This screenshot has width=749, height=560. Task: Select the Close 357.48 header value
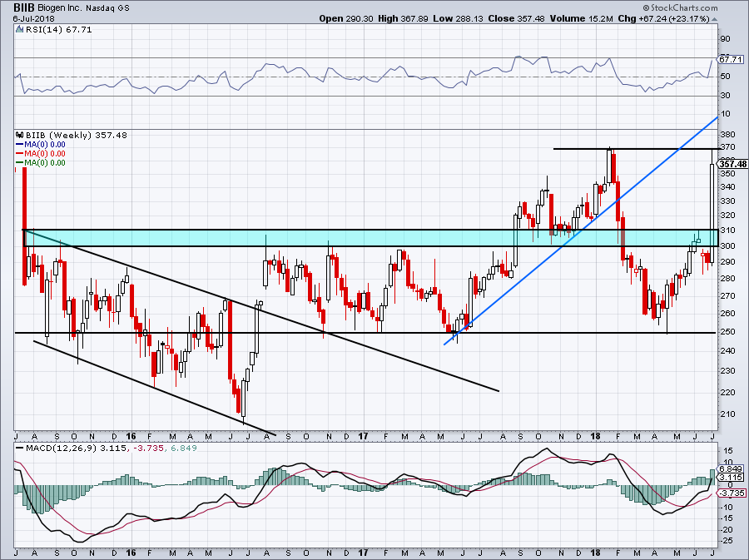516,18
